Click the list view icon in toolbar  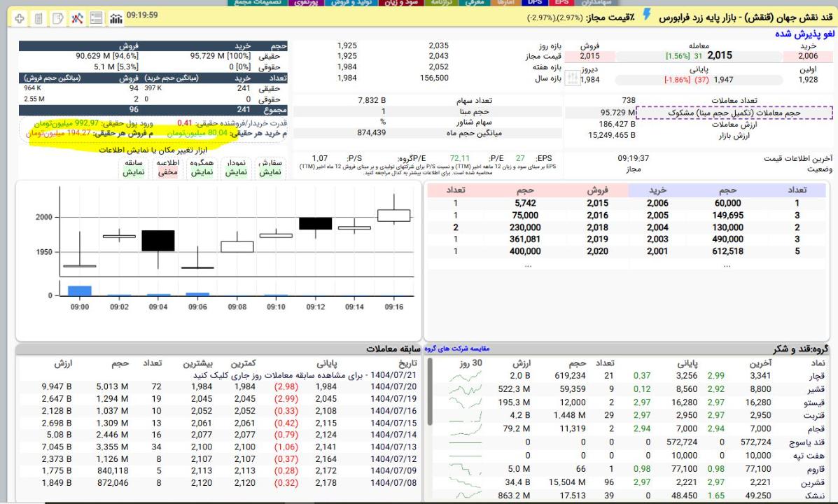click(x=97, y=16)
